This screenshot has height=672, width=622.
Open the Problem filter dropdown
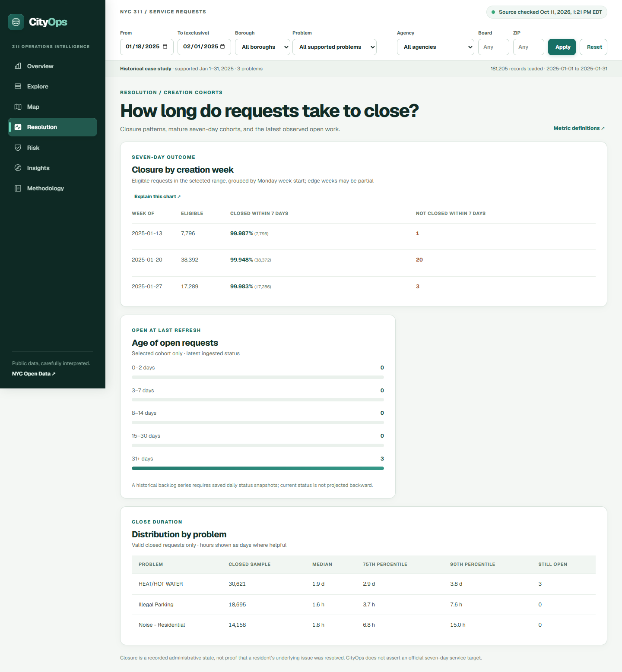[334, 47]
